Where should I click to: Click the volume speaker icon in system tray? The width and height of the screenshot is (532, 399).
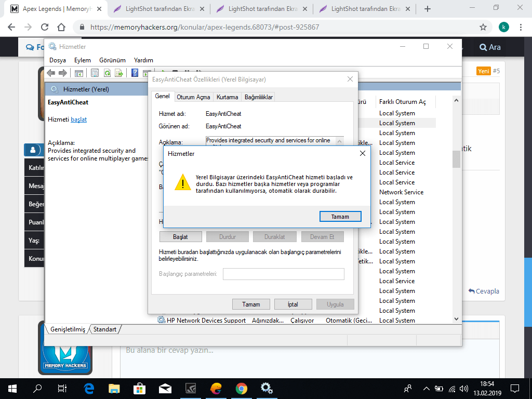click(464, 389)
